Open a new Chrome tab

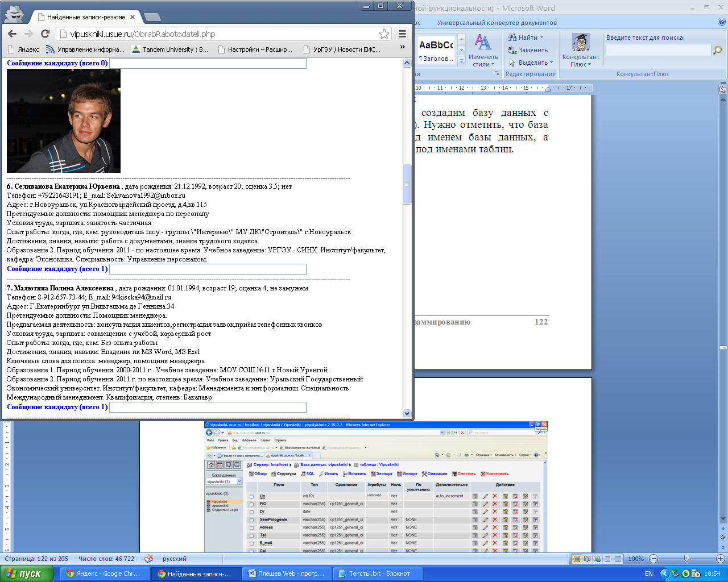coord(152,17)
